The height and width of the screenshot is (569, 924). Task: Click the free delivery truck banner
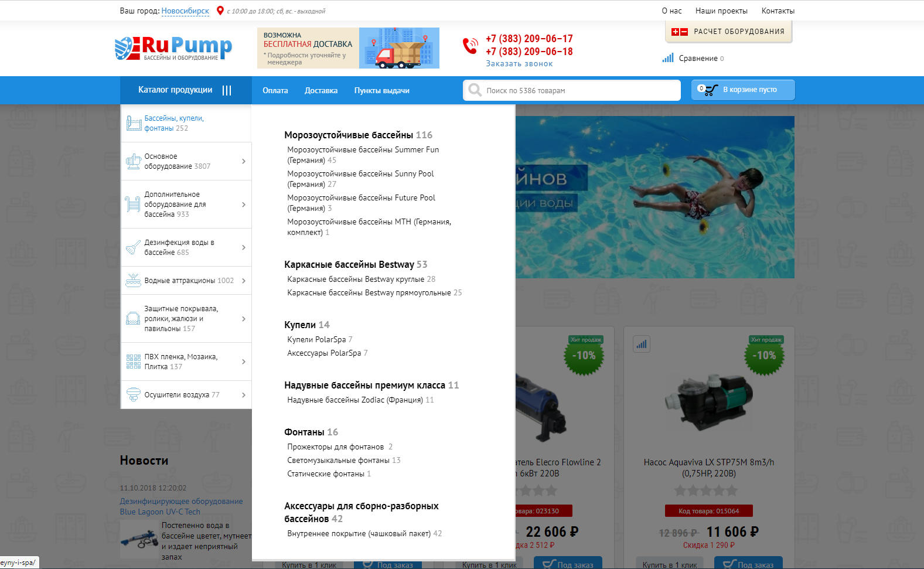348,48
